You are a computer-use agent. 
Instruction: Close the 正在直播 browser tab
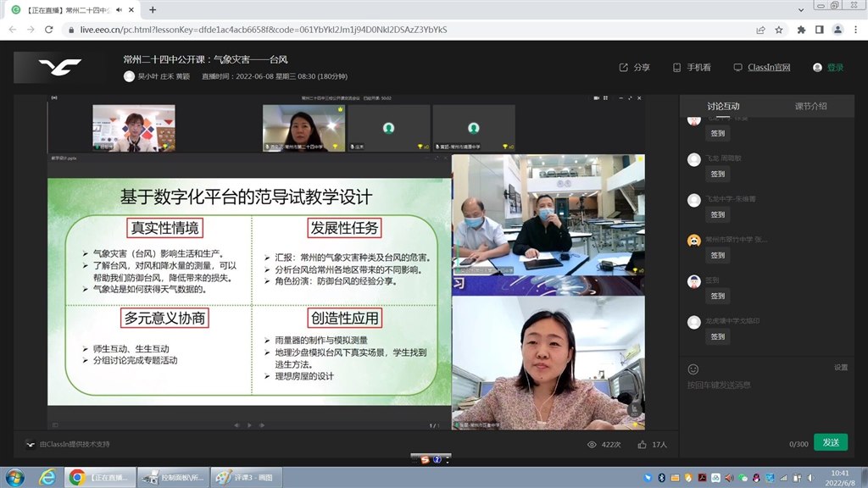[x=131, y=10]
